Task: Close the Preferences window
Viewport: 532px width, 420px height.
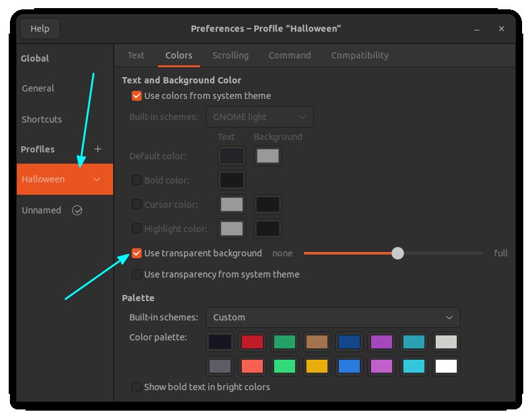Action: tap(502, 29)
